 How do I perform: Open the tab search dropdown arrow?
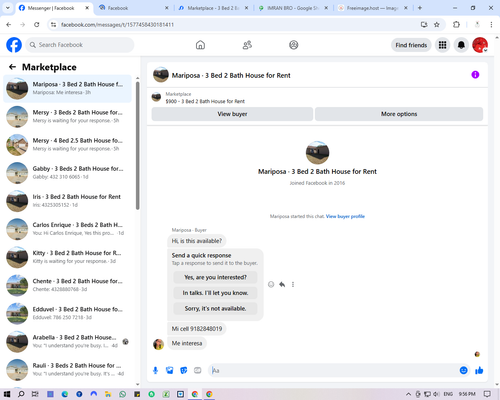[x=7, y=8]
